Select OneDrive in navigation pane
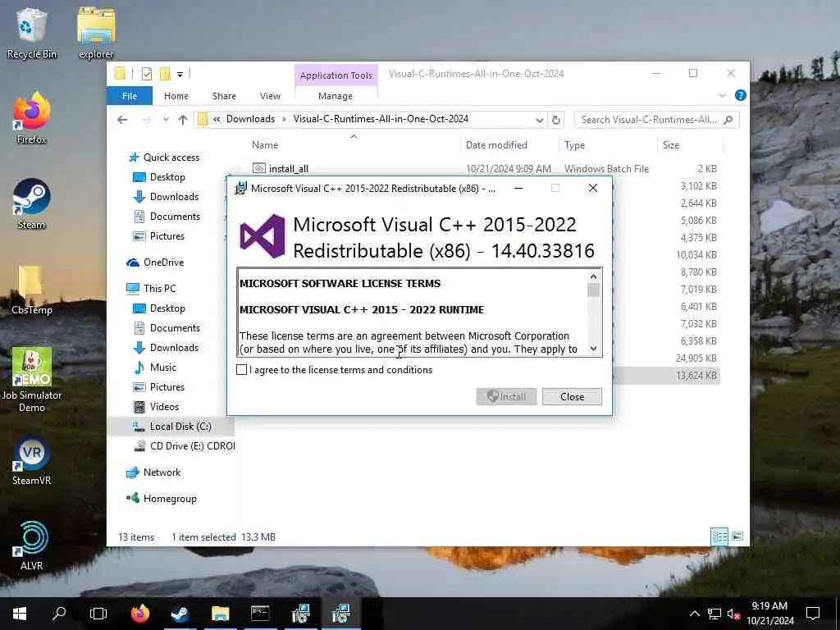 point(155,262)
